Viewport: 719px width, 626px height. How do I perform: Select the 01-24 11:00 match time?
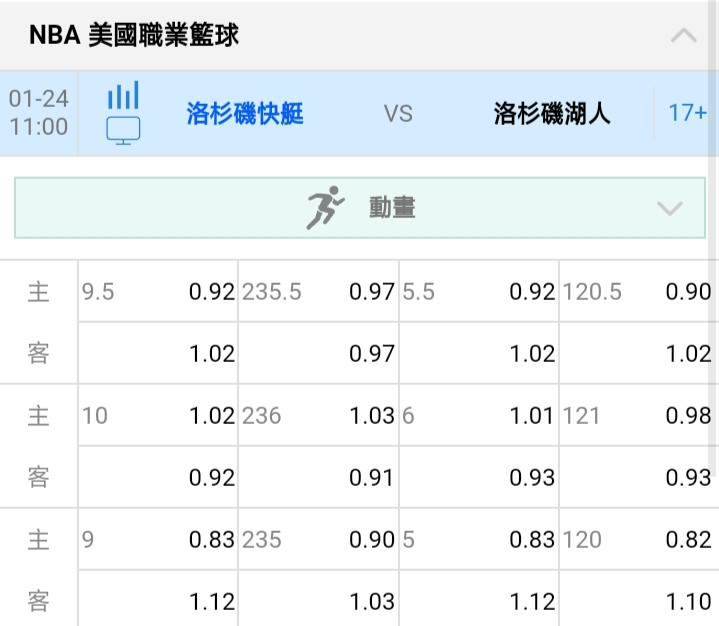point(39,113)
